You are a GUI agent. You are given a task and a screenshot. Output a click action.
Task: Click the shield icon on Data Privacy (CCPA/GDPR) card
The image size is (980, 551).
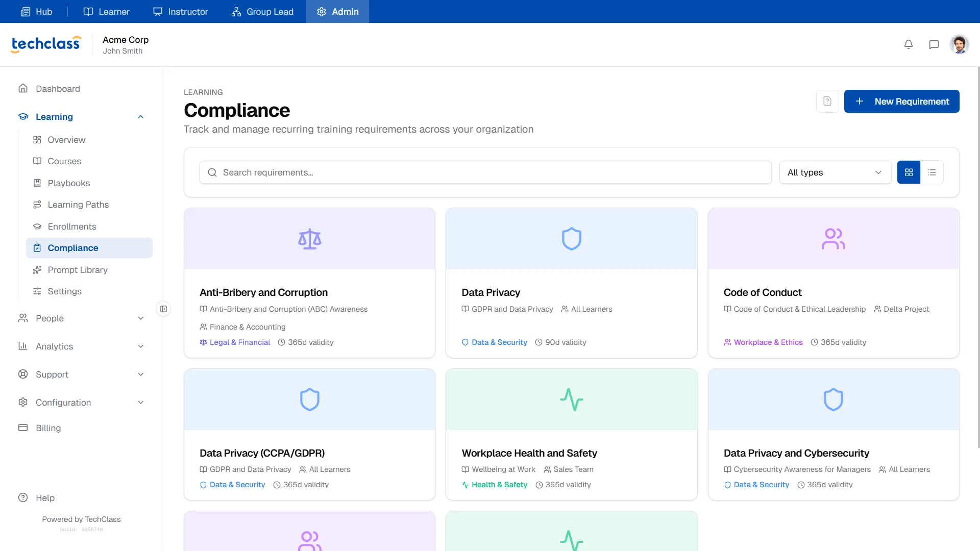(x=310, y=399)
